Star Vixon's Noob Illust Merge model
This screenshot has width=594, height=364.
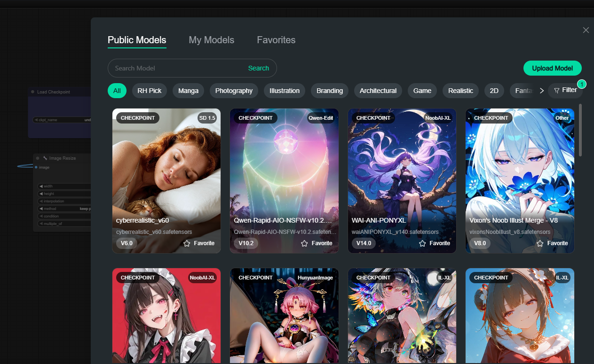point(540,243)
